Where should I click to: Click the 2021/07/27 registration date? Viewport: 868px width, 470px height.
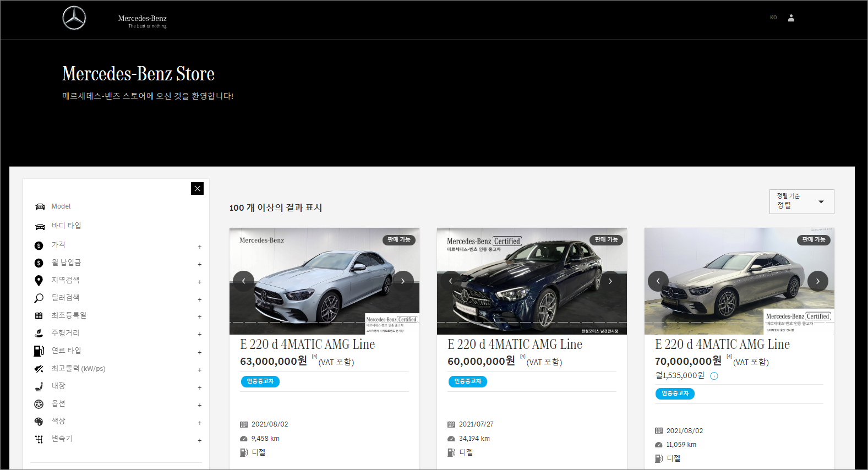click(x=476, y=424)
